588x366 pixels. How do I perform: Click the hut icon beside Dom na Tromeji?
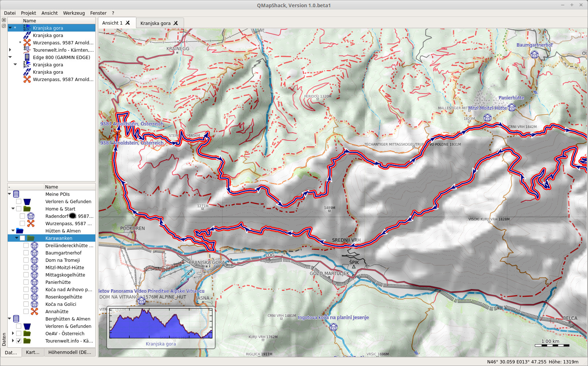[34, 260]
